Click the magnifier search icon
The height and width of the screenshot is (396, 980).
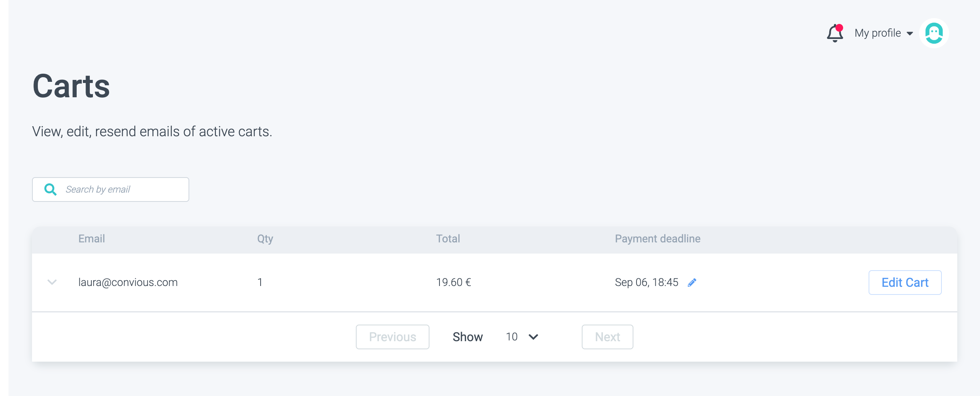point(51,190)
